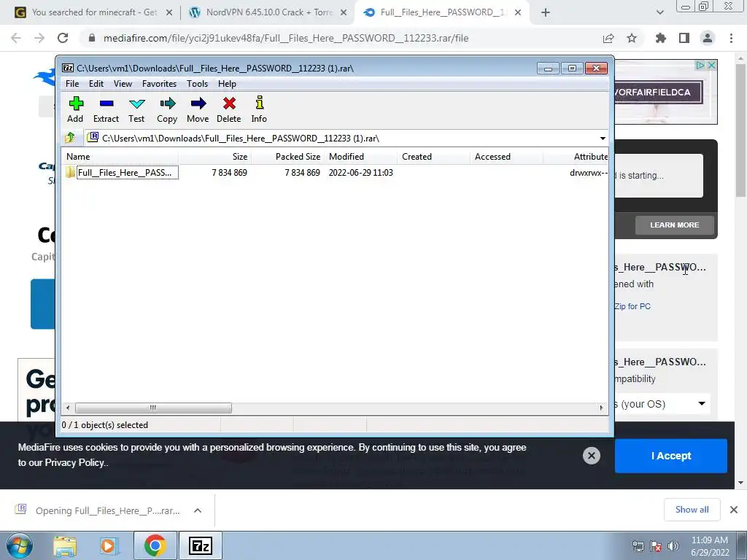
Task: Open the Windows Start menu
Action: click(19, 545)
